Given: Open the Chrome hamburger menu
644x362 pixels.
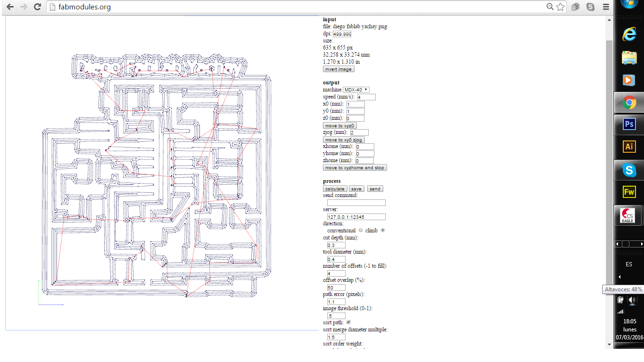Looking at the screenshot, I should (x=606, y=7).
